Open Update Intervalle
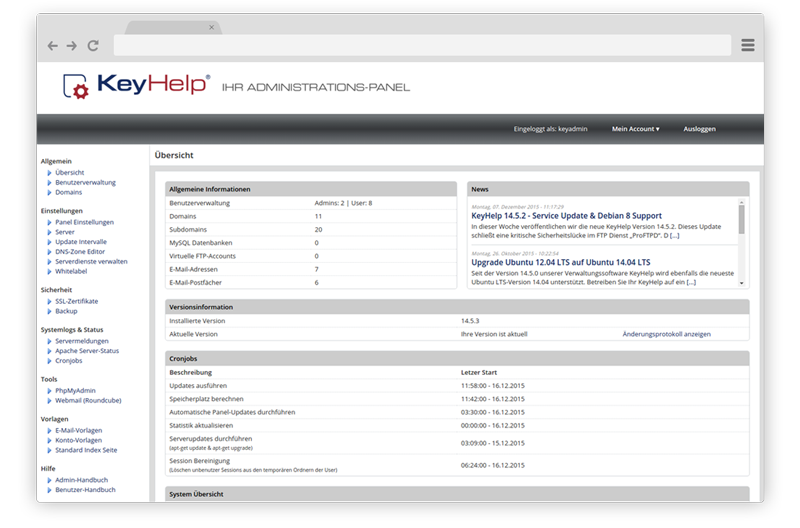The width and height of the screenshot is (800, 528). 81,242
